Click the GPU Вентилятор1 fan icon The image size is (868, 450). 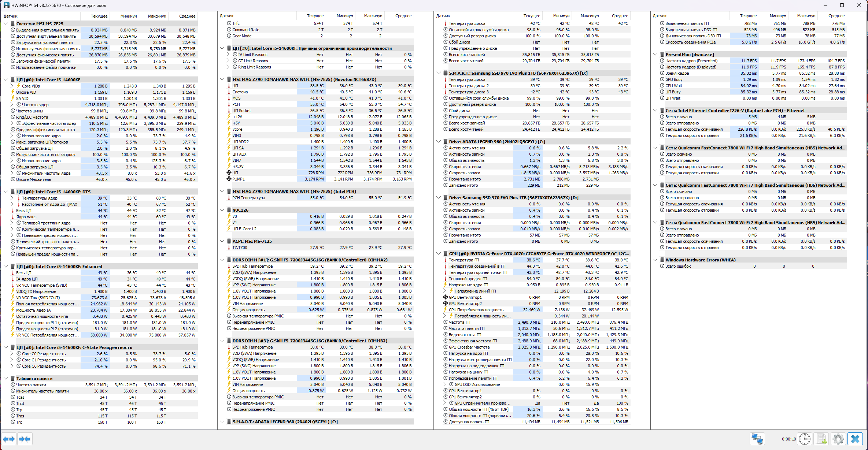(x=446, y=297)
